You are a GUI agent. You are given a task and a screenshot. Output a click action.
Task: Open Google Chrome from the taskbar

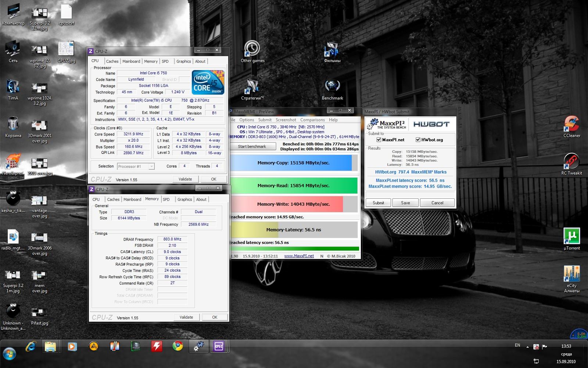[x=178, y=346]
